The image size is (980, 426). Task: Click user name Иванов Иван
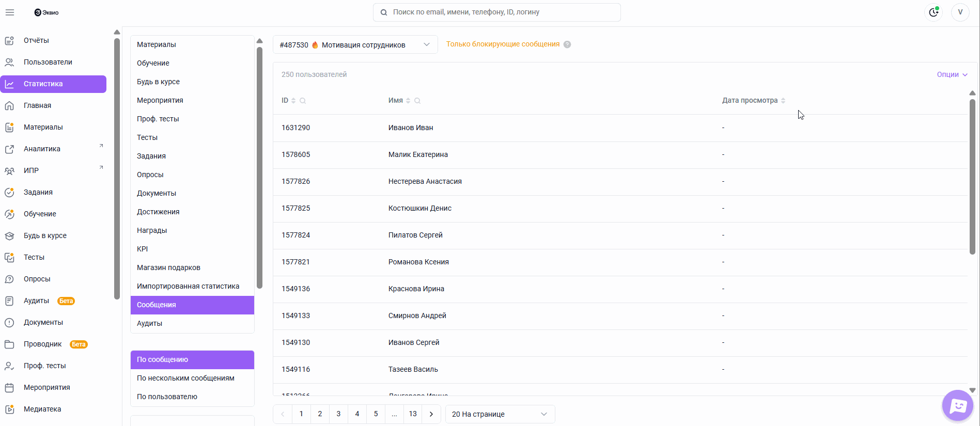(x=411, y=128)
